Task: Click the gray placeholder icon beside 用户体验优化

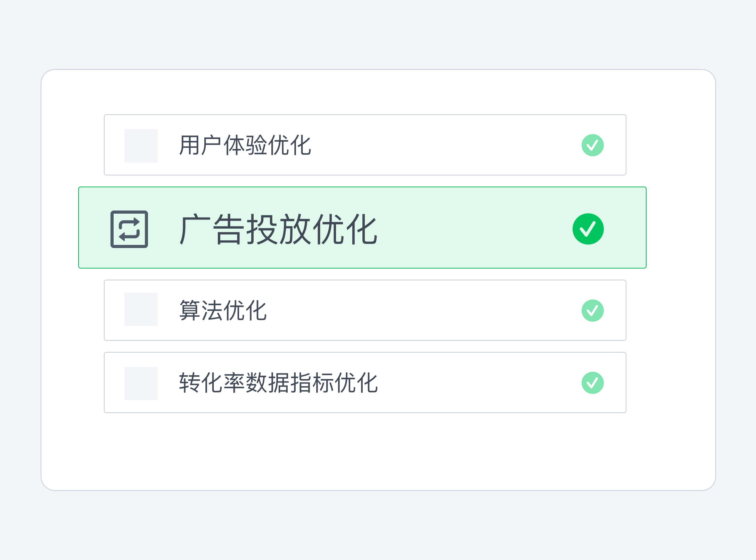Action: click(x=141, y=146)
